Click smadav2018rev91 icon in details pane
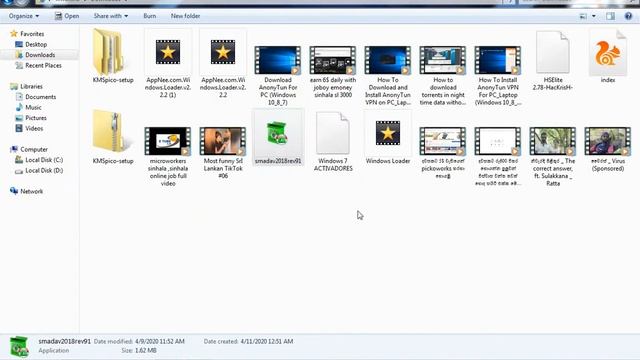The width and height of the screenshot is (640, 360). click(x=19, y=347)
